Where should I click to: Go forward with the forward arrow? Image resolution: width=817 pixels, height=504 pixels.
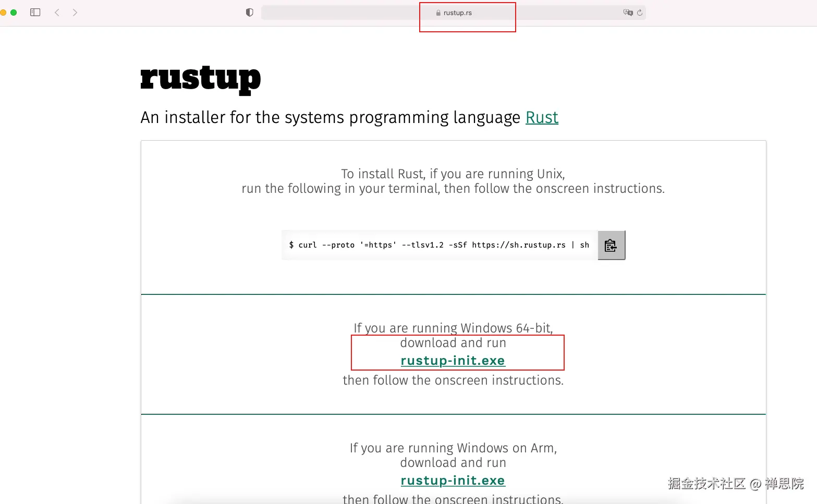[75, 13]
